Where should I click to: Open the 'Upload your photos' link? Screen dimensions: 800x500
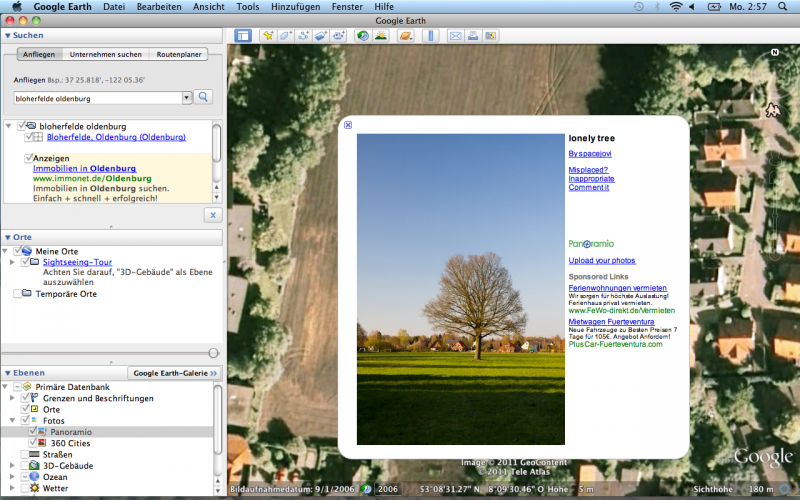tap(601, 260)
